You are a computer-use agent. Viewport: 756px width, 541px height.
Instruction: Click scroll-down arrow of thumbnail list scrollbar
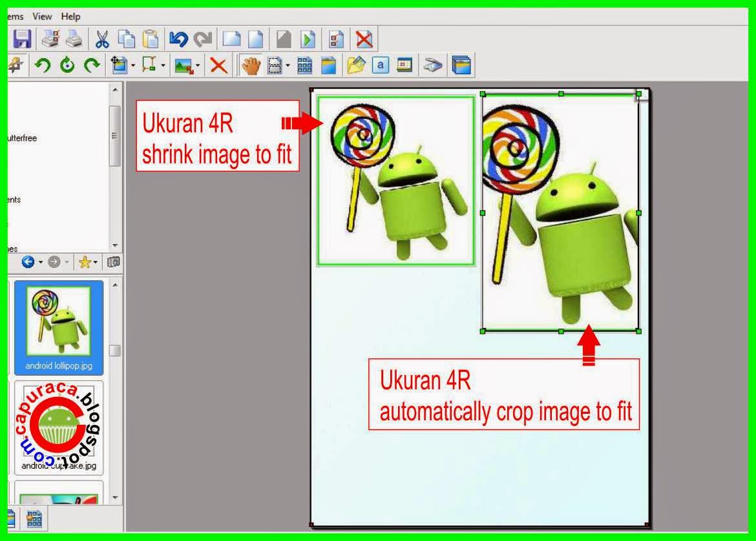click(x=115, y=497)
